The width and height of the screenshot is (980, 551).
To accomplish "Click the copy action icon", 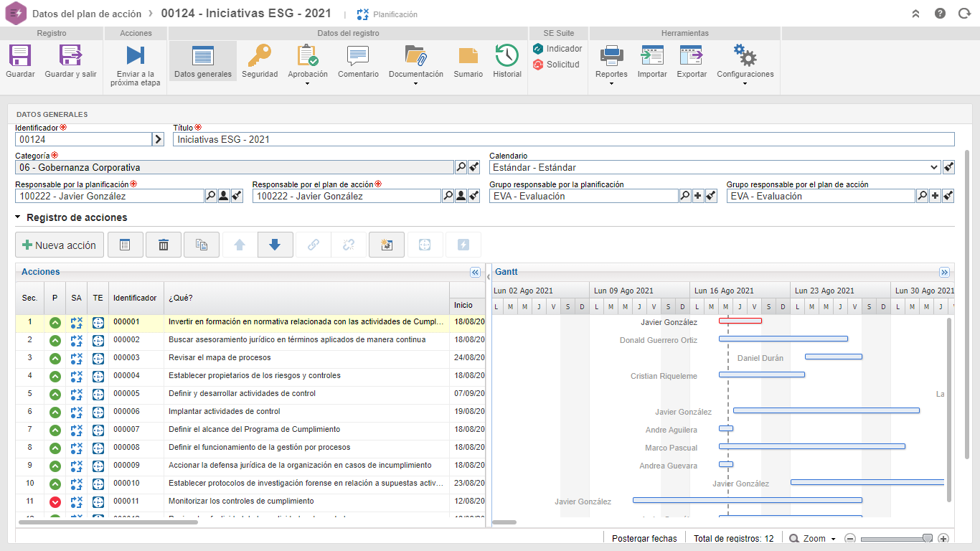I will pyautogui.click(x=202, y=245).
